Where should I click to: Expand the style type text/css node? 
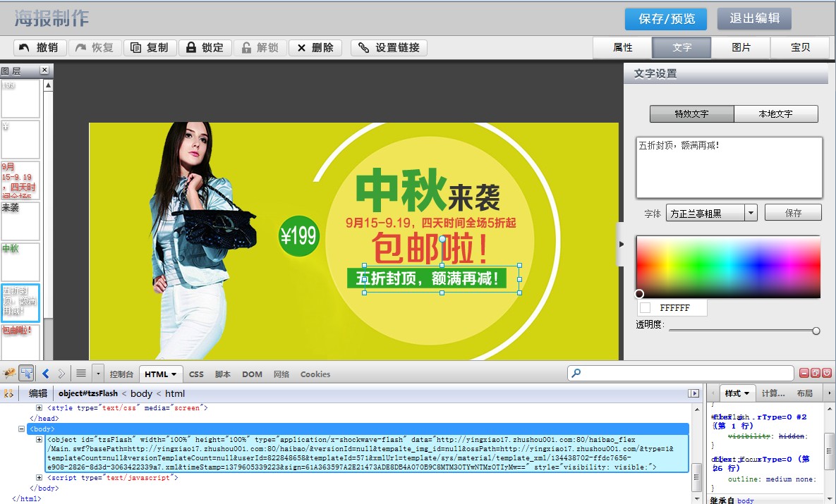[x=39, y=407]
